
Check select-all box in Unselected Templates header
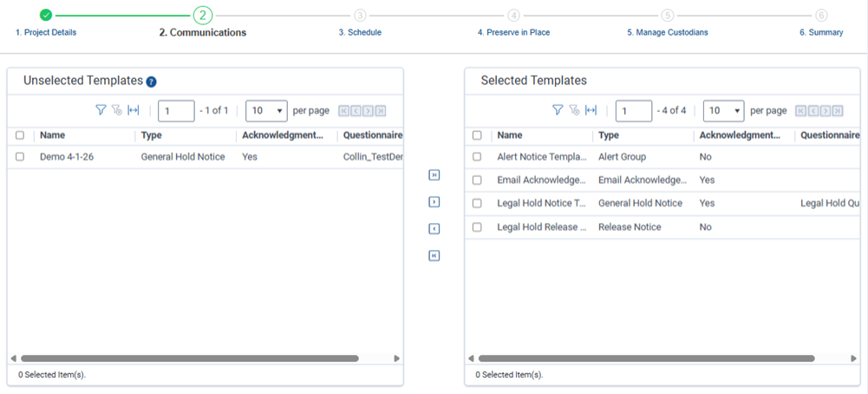pos(20,135)
